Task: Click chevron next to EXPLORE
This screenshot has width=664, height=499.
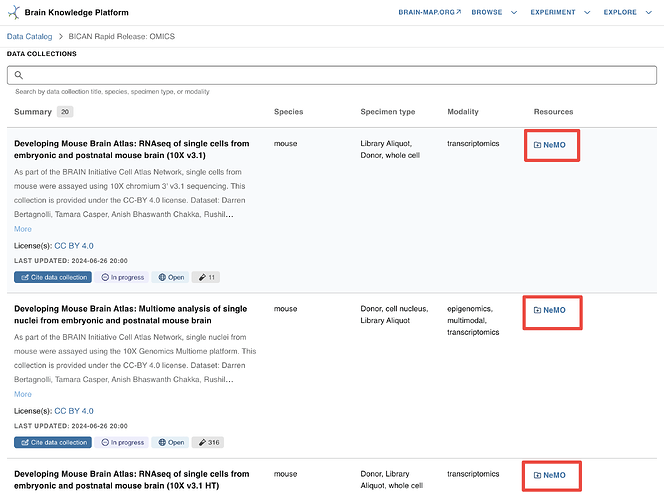Action: click(x=648, y=12)
